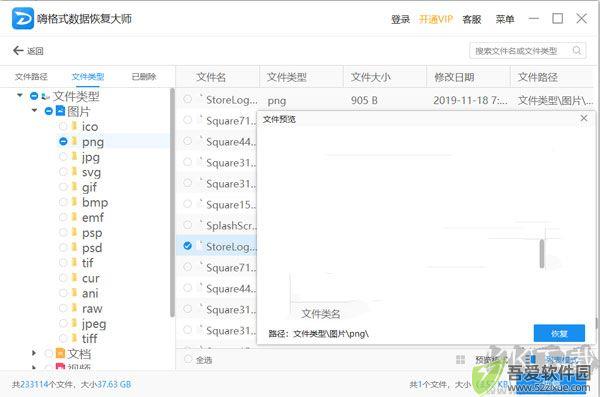Click the folder icon next to emf

[x=74, y=217]
